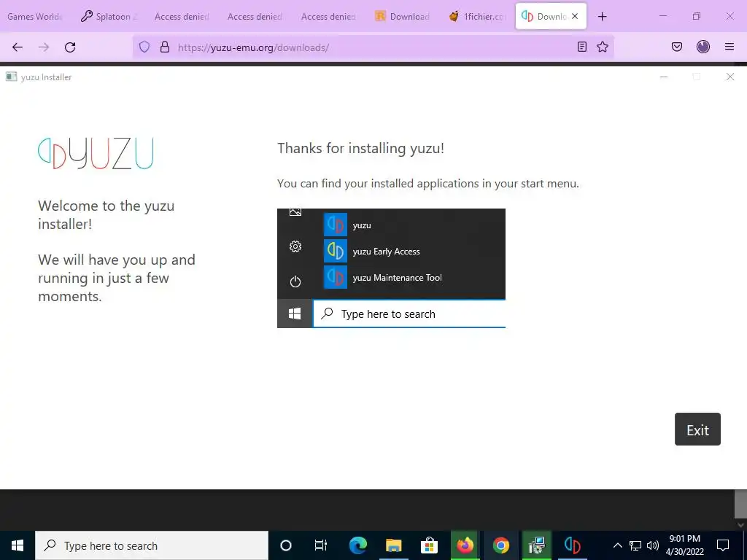Open the Save to Pocket icon
This screenshot has height=560, width=747.
[x=677, y=47]
